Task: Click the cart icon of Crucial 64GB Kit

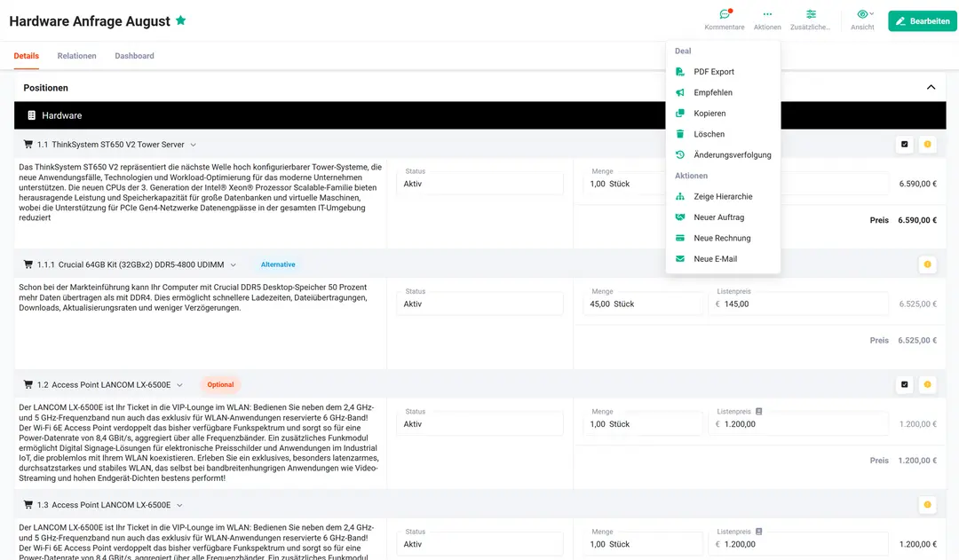Action: click(x=28, y=264)
